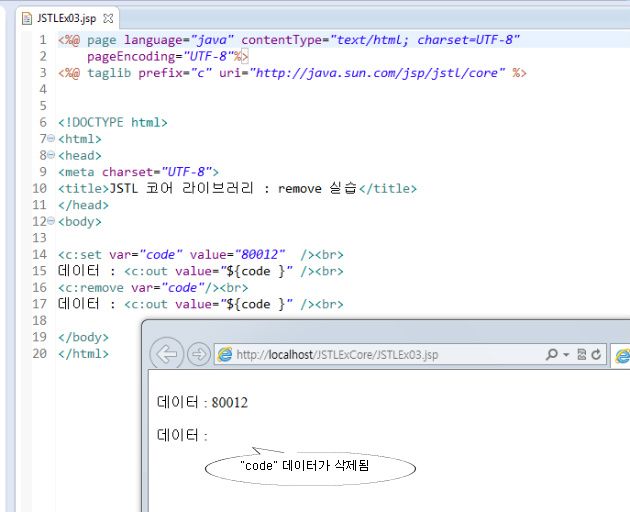Click the c:set var="code" line
The width and height of the screenshot is (630, 512).
[200, 254]
